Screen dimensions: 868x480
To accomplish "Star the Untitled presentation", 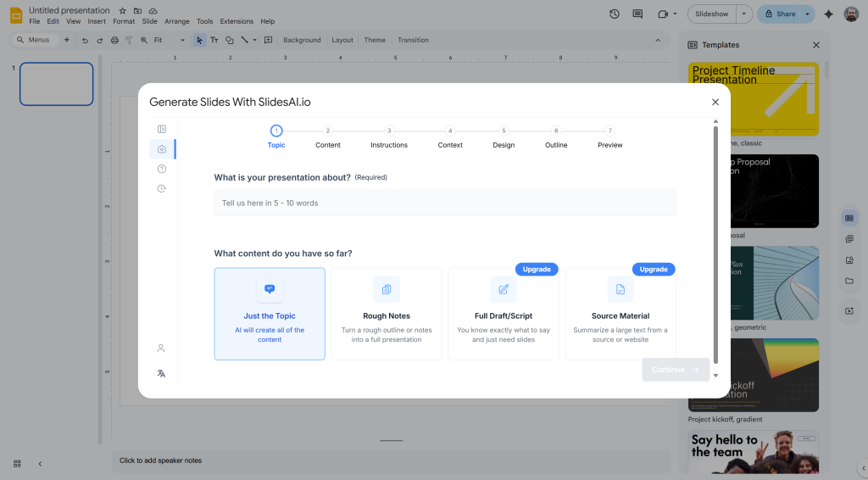I will (x=122, y=10).
